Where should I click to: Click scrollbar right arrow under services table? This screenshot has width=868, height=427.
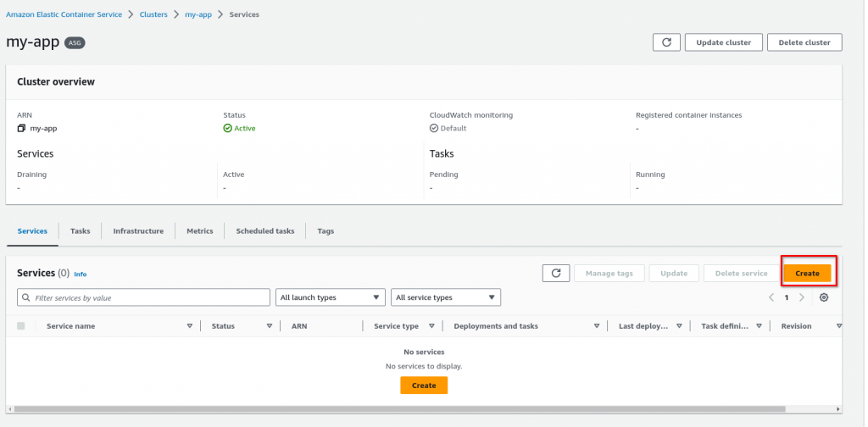(x=839, y=410)
